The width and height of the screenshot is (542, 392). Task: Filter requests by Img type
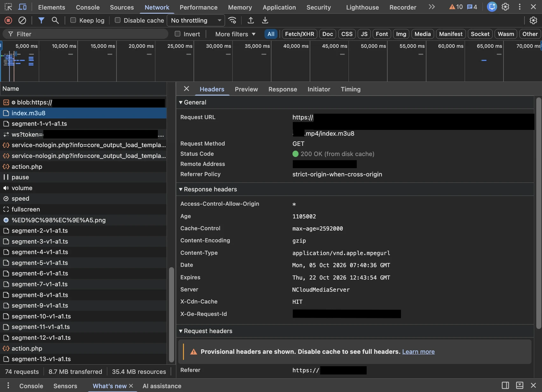[x=401, y=34]
